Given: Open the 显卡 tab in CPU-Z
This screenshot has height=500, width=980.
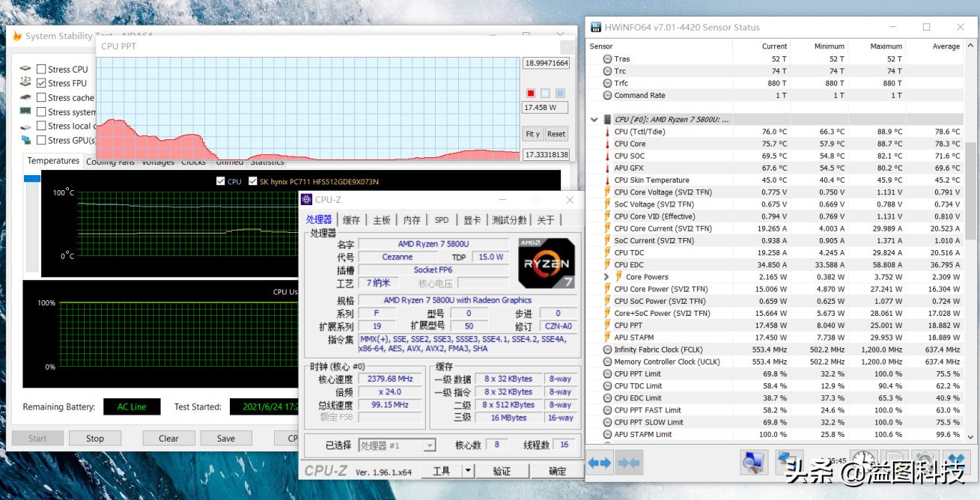Looking at the screenshot, I should (472, 219).
